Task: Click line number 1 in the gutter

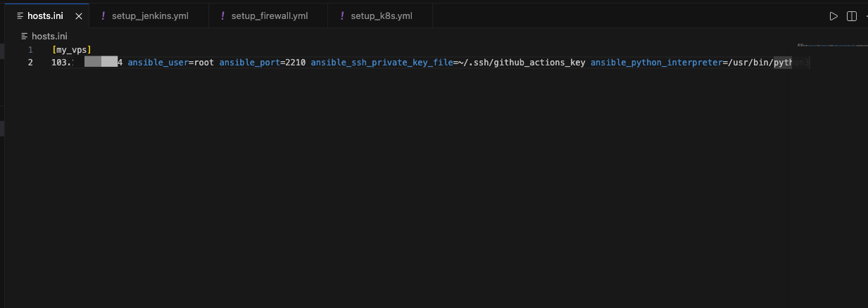Action: 30,50
